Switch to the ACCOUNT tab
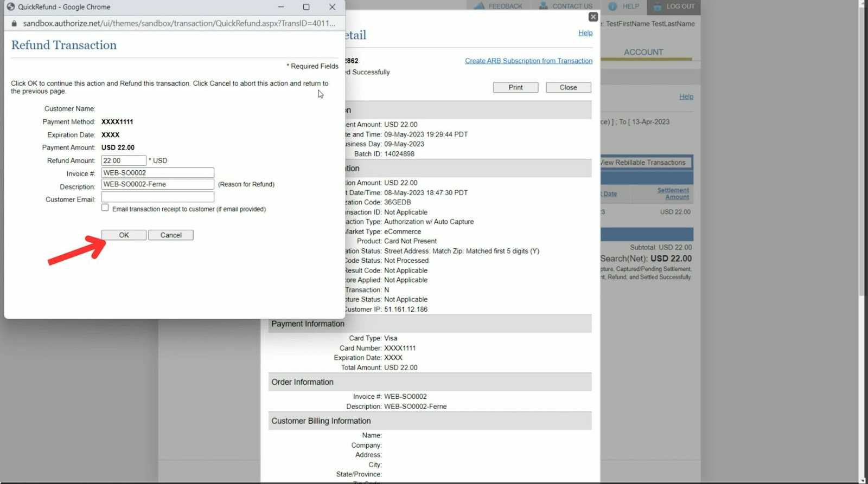The image size is (868, 484). (x=643, y=52)
